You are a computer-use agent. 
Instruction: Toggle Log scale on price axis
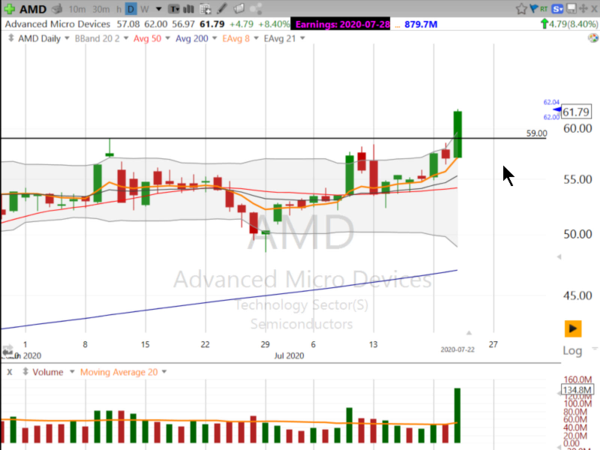(573, 351)
